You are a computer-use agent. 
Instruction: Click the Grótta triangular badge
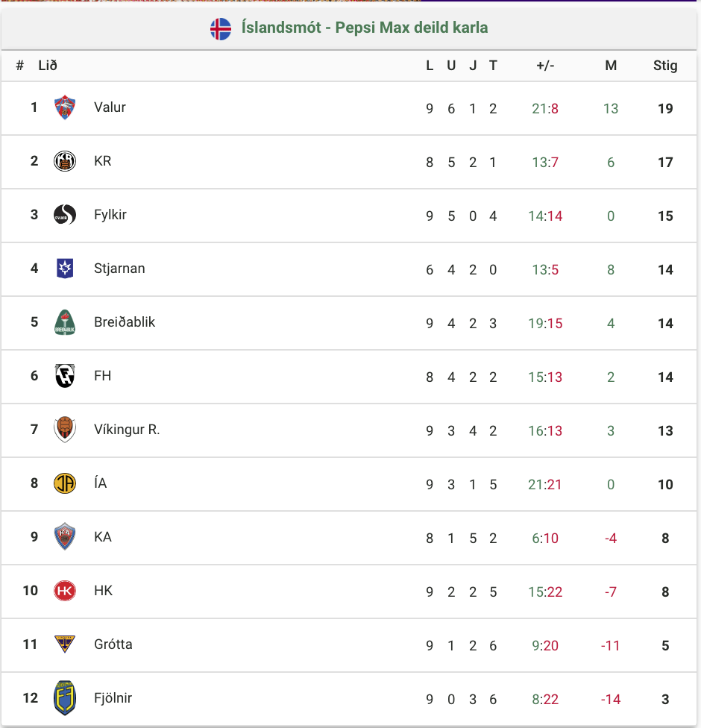click(65, 644)
